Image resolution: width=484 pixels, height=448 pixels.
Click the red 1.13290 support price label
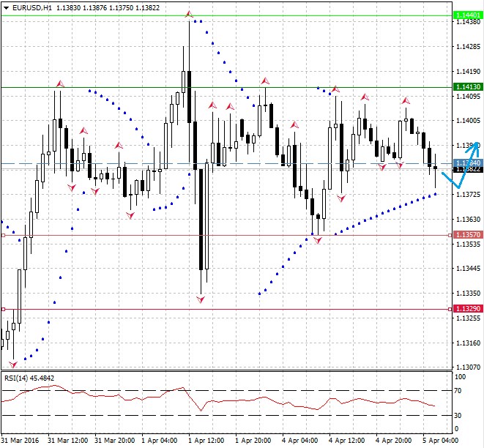[467, 310]
